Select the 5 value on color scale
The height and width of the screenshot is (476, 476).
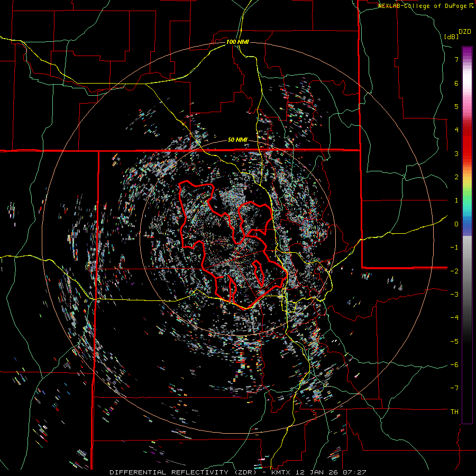click(x=456, y=106)
